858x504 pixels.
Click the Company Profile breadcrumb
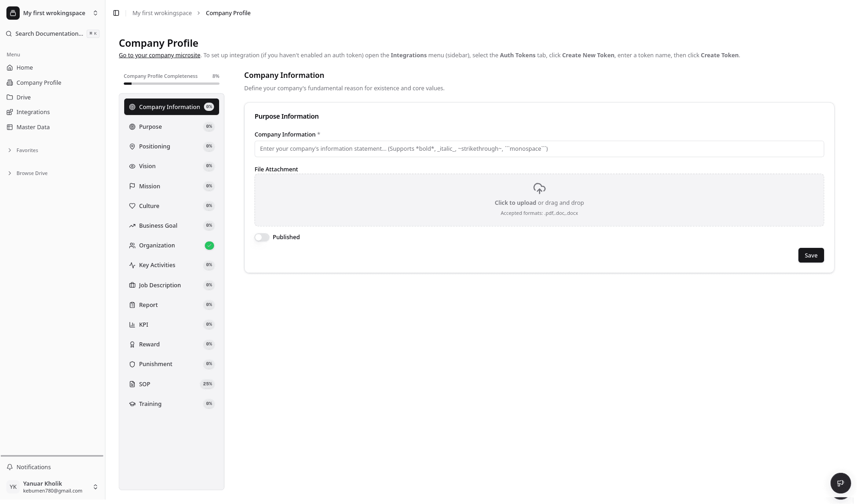[228, 13]
